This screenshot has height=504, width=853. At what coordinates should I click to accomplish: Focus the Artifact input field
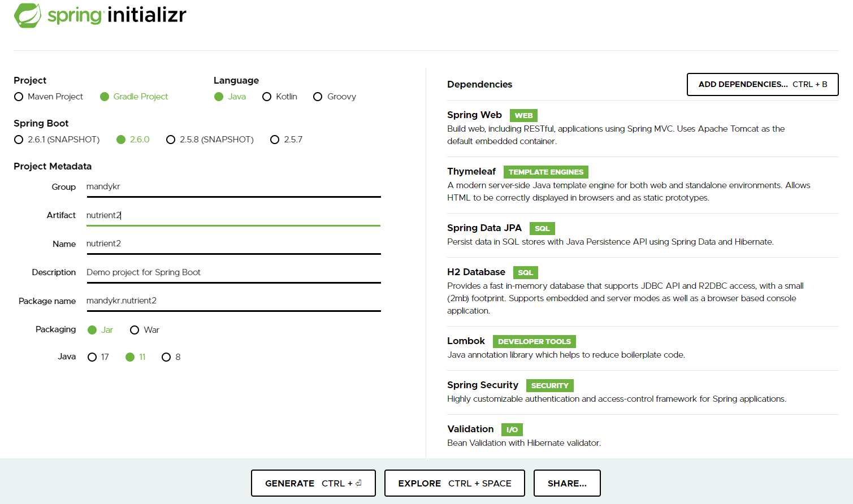pyautogui.click(x=233, y=215)
